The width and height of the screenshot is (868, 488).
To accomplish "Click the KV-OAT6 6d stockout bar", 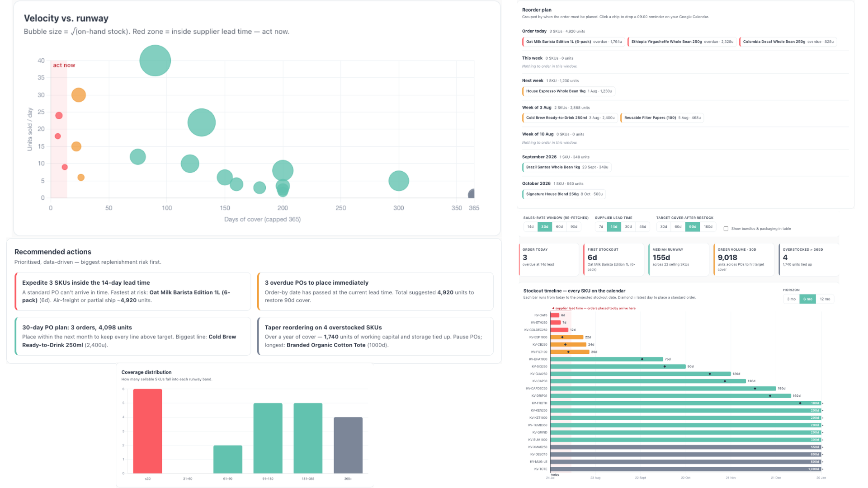I will [x=555, y=315].
